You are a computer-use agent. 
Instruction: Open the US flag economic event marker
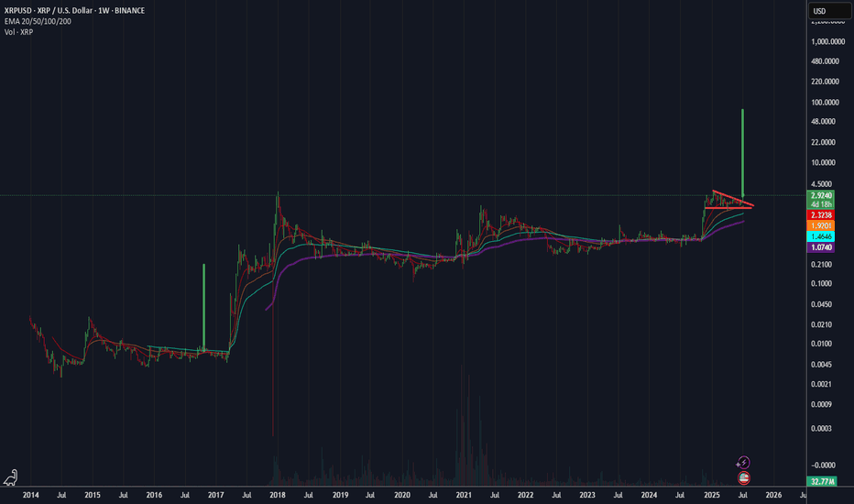[743, 478]
